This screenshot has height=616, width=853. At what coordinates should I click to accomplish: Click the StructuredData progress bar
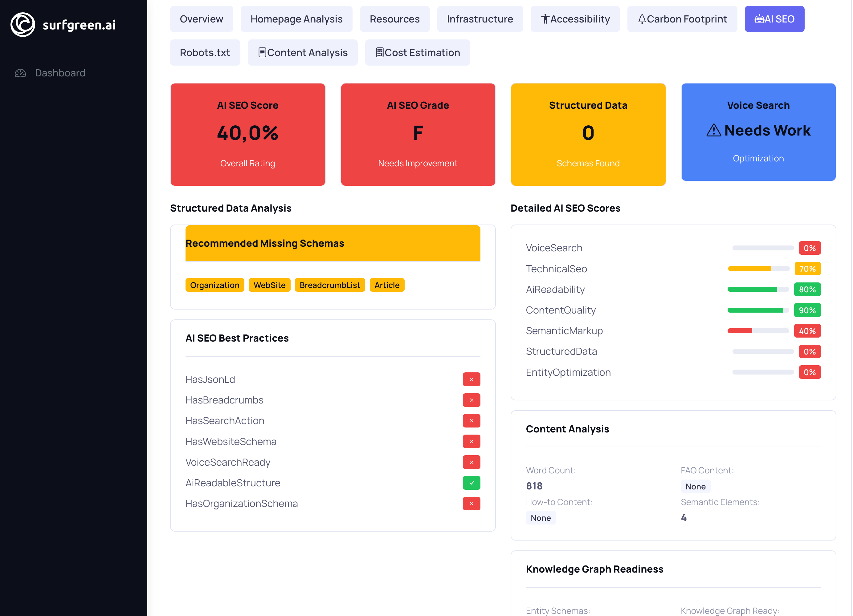click(x=763, y=351)
